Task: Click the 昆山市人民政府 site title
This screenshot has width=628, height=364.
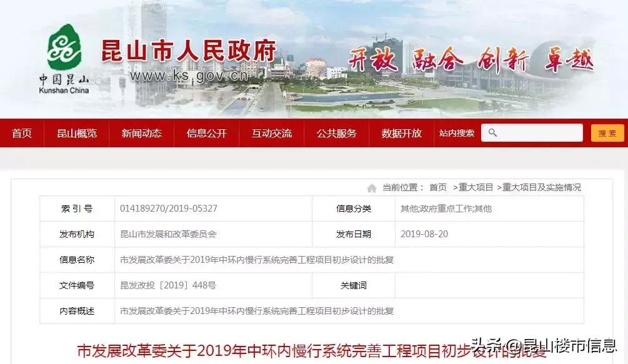Action: point(188,51)
